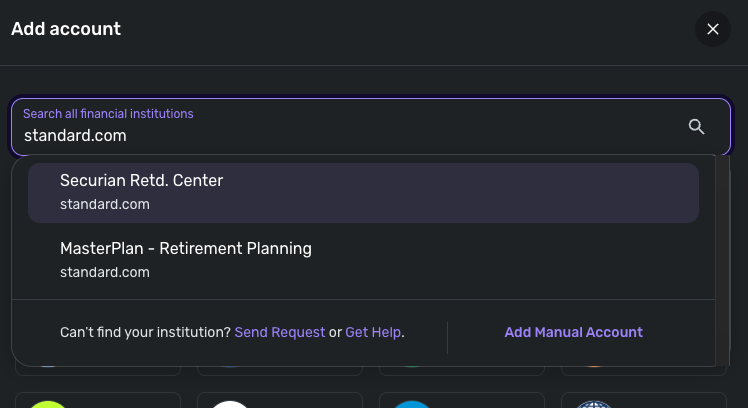
Task: Click the results dropdown scrollbar track
Action: 723,230
